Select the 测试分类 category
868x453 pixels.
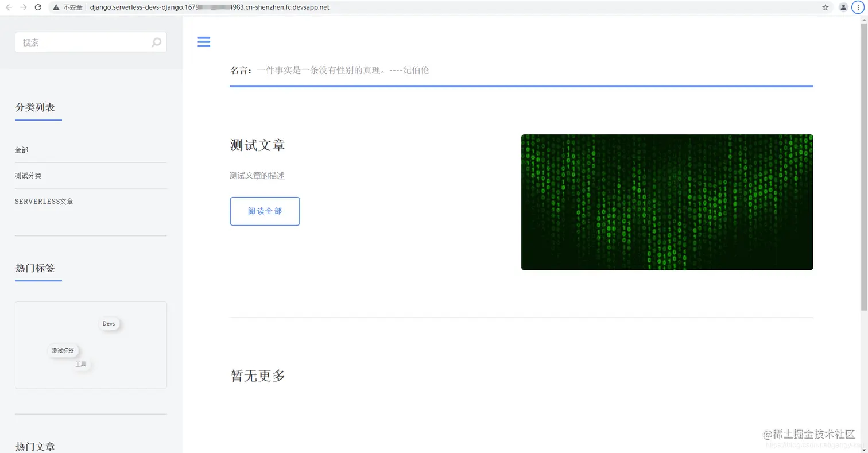(x=28, y=176)
